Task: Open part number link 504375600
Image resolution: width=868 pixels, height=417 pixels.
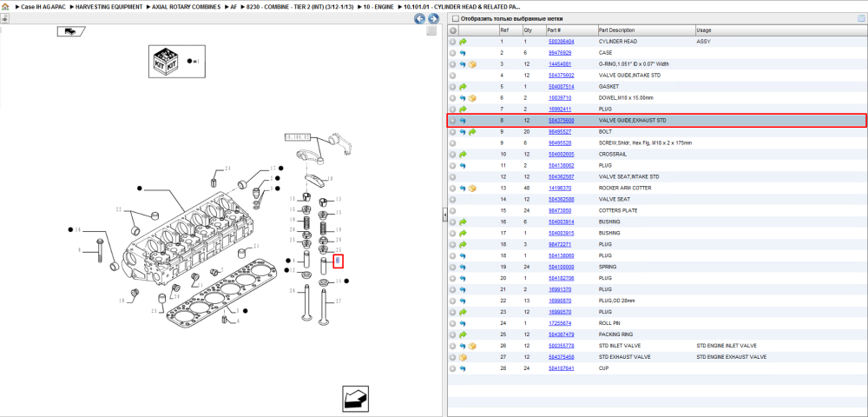Action: coord(562,121)
